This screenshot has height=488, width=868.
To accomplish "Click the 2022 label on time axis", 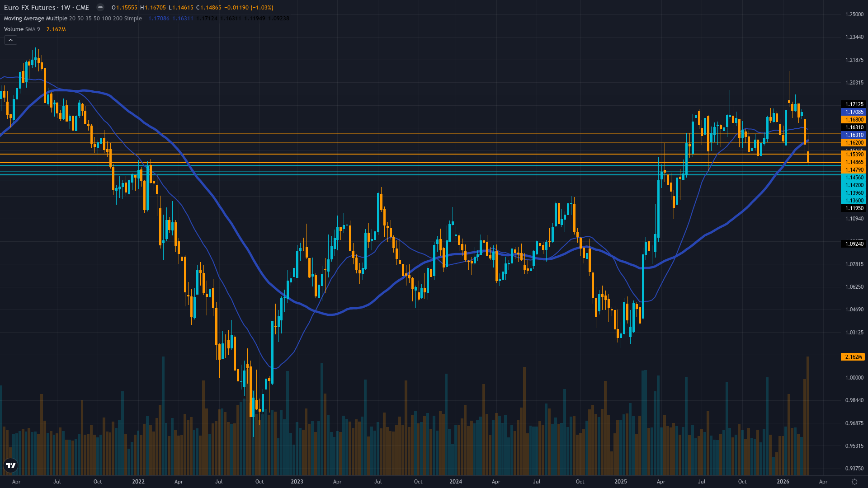I will point(138,482).
